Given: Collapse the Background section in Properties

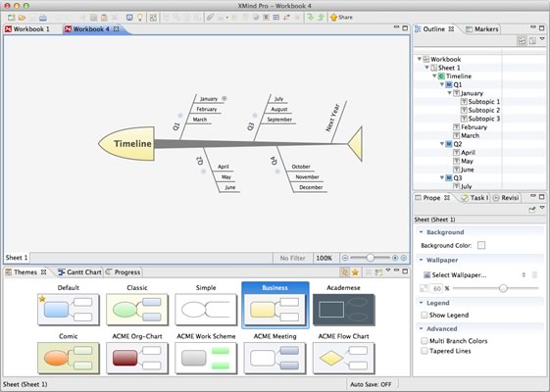Looking at the screenshot, I should [x=421, y=232].
